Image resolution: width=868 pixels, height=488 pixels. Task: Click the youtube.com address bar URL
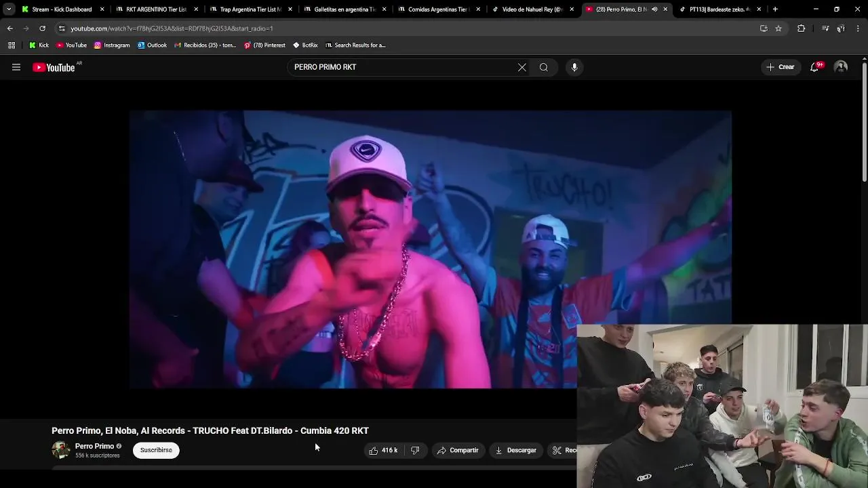[x=172, y=28]
